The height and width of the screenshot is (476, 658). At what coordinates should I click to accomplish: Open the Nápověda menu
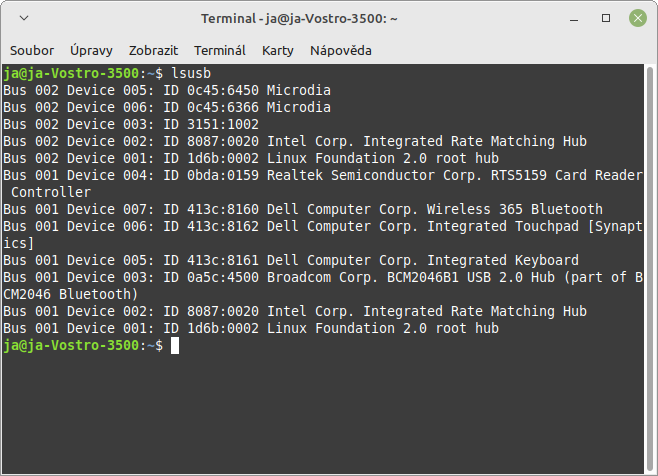(x=340, y=50)
